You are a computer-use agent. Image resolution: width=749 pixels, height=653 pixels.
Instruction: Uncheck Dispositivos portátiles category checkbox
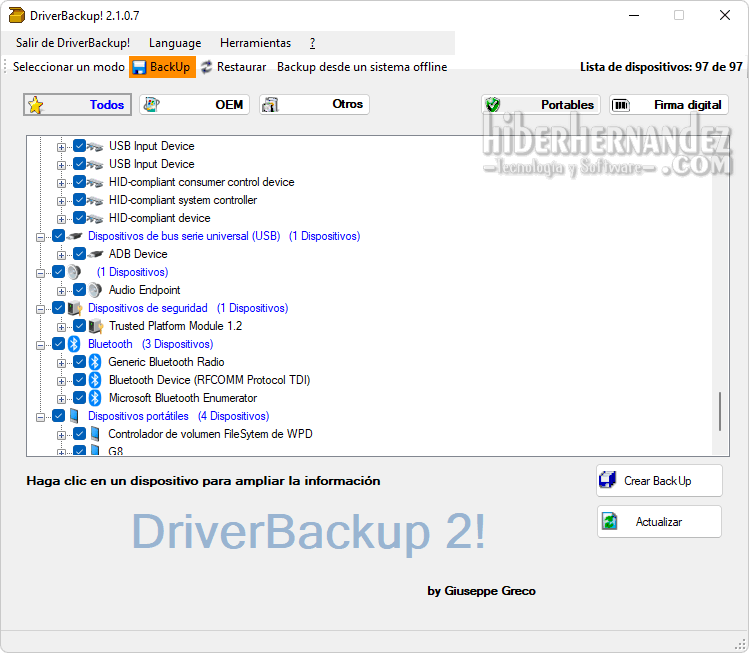pyautogui.click(x=58, y=416)
